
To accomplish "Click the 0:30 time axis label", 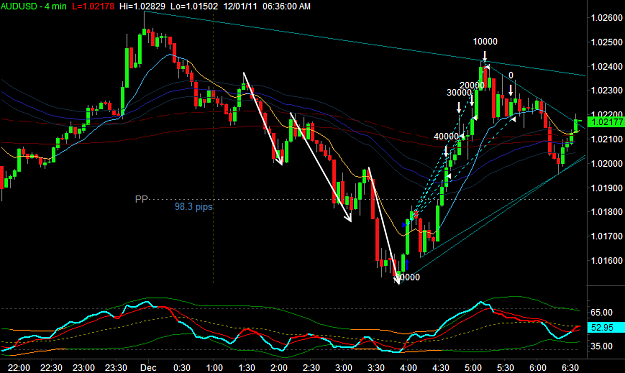I will point(182,367).
